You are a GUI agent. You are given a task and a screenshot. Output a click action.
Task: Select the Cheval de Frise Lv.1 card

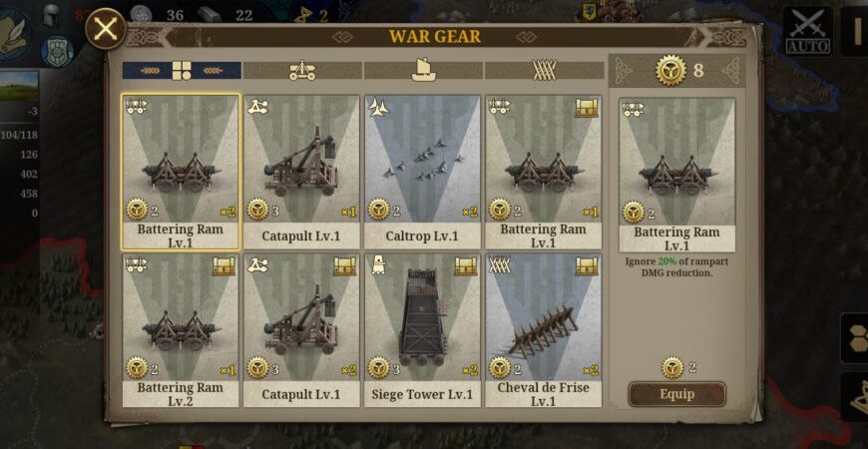click(544, 330)
